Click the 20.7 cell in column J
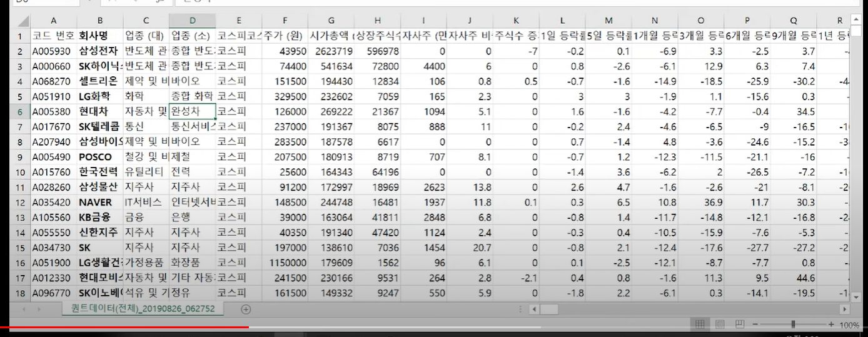Screen dimensions: 868x337 point(470,247)
